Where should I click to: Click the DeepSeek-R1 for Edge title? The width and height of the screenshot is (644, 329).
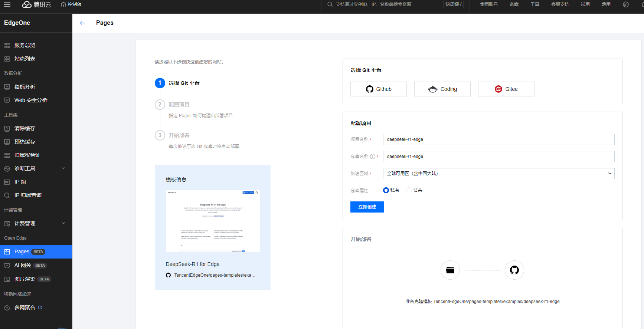192,264
